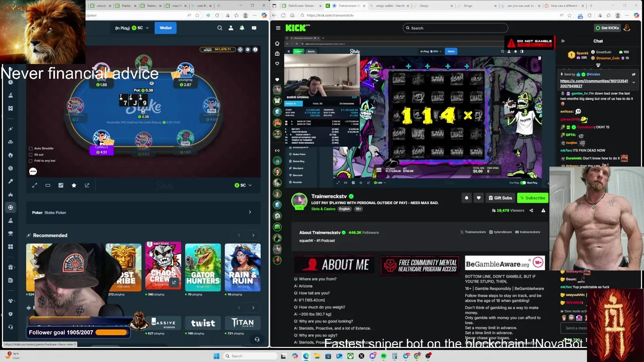Open poker table info icon
The height and width of the screenshot is (362, 644).
[255, 50]
